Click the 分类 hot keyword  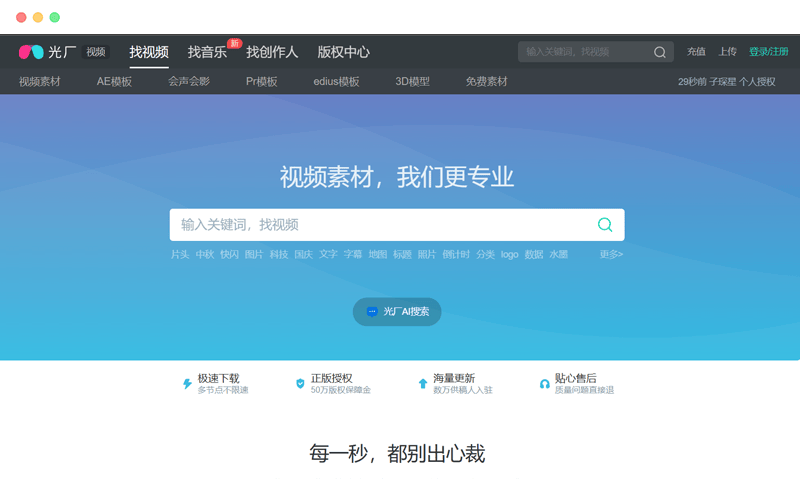(x=485, y=254)
